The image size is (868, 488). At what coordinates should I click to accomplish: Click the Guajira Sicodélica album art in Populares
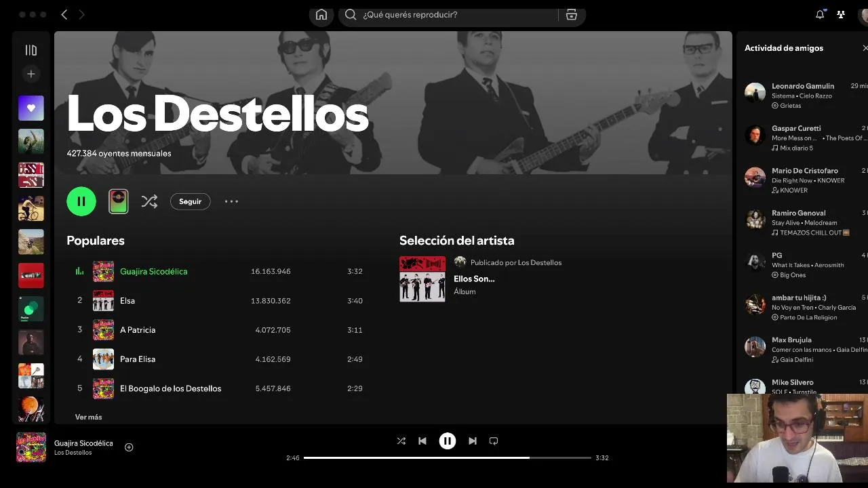(103, 271)
